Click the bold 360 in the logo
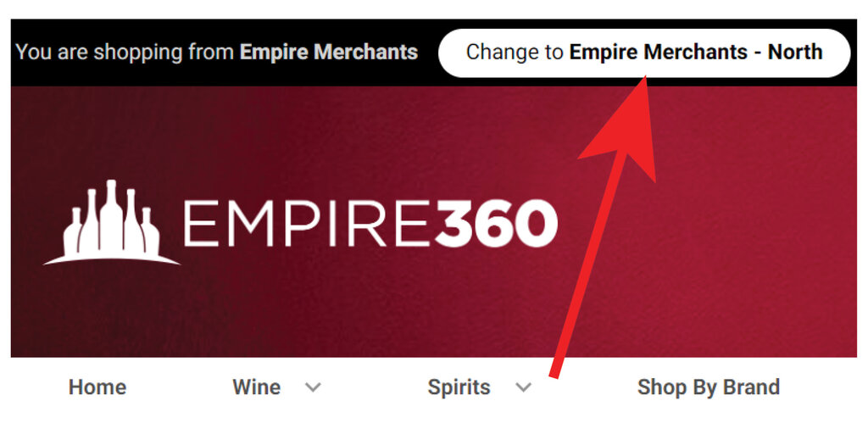 coord(496,224)
